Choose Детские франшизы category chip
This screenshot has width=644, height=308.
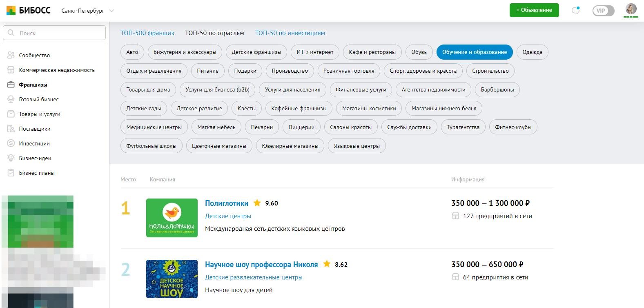[x=256, y=52]
